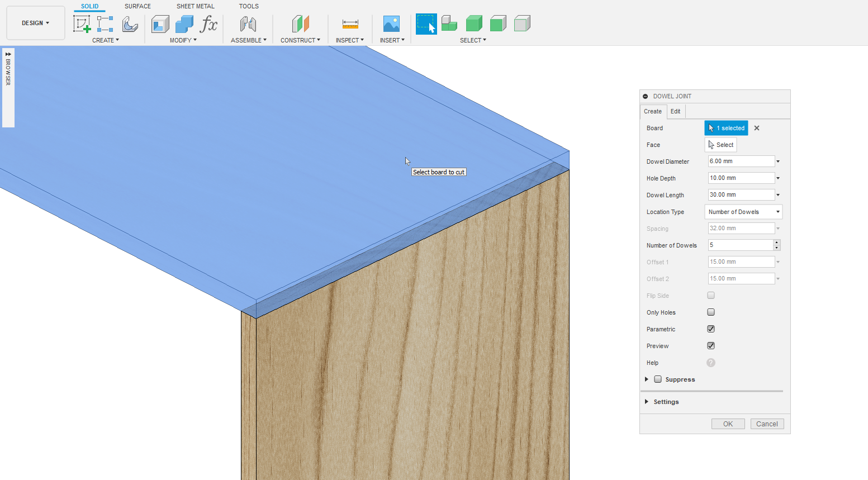Activate the window selection tool
Screen dimensions: 868x480
tap(426, 24)
